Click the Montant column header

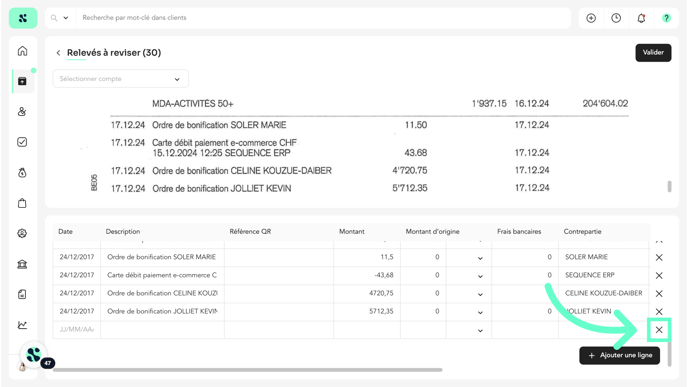coord(351,232)
